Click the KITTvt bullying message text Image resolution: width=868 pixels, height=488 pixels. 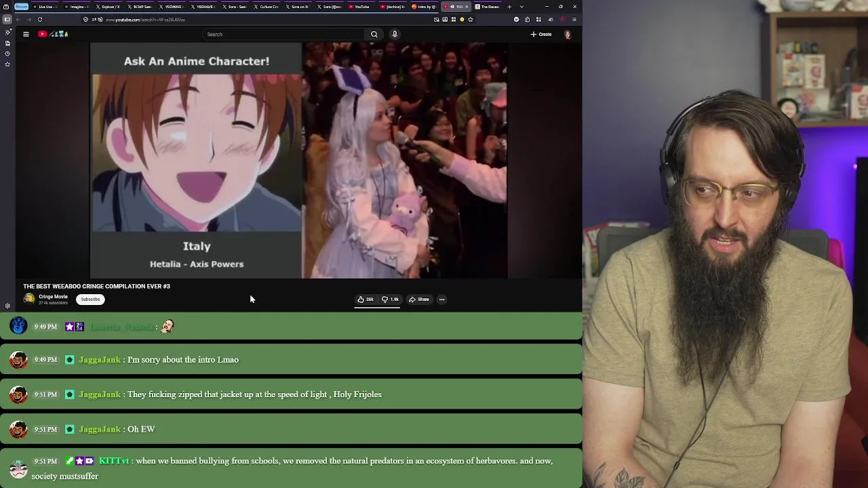[x=292, y=468]
